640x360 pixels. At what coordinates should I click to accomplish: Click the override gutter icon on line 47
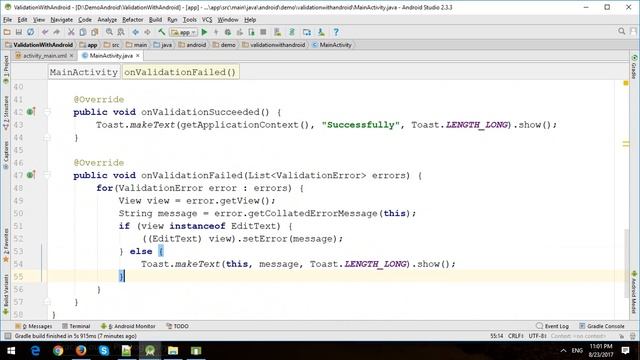31,175
